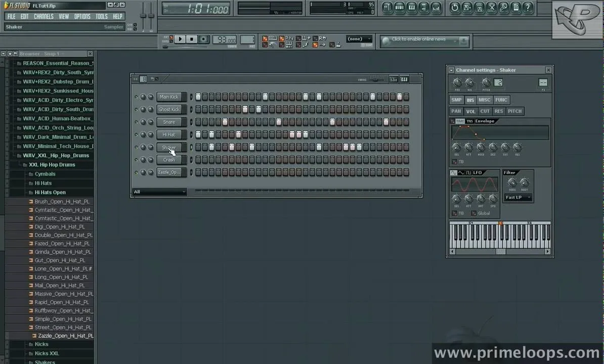Open the audio editor scissors icon
Viewport: 604px width, 364px height.
(492, 7)
